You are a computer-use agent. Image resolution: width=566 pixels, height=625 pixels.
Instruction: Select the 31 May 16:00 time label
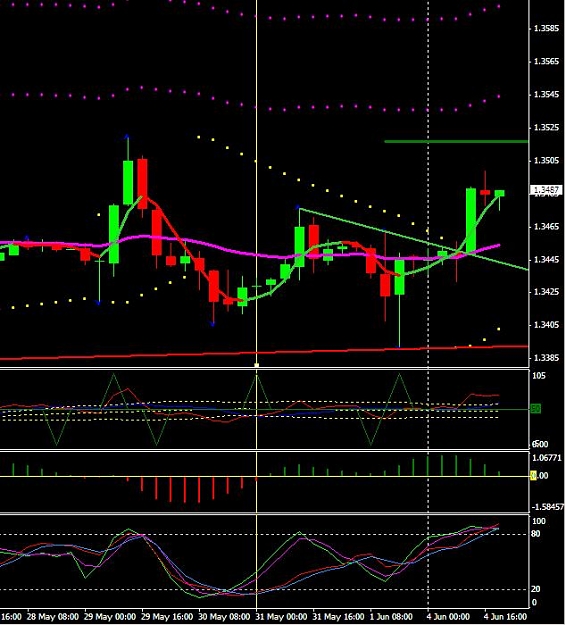point(338,617)
